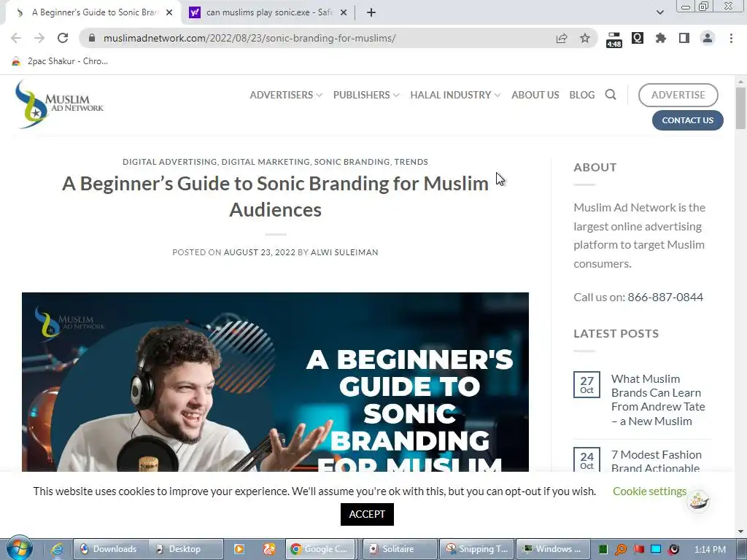The image size is (747, 560).
Task: Expand the Halal Industry menu
Action: pos(455,95)
